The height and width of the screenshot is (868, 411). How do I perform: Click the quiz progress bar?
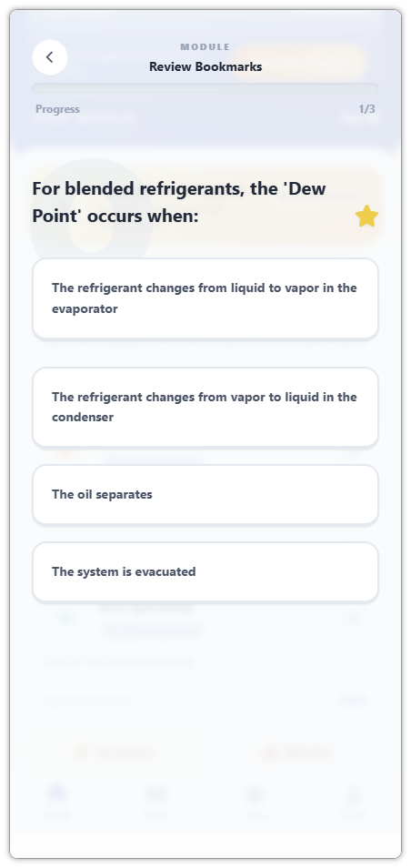(x=205, y=87)
